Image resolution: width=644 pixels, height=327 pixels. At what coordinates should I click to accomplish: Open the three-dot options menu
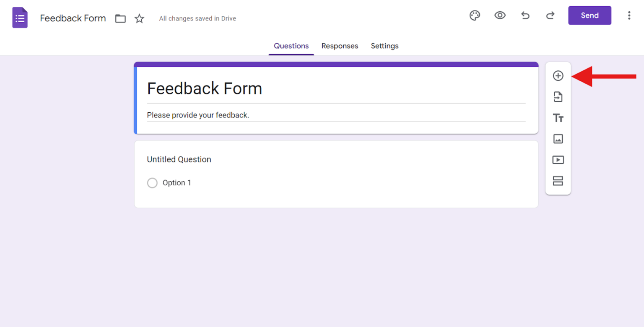(629, 15)
